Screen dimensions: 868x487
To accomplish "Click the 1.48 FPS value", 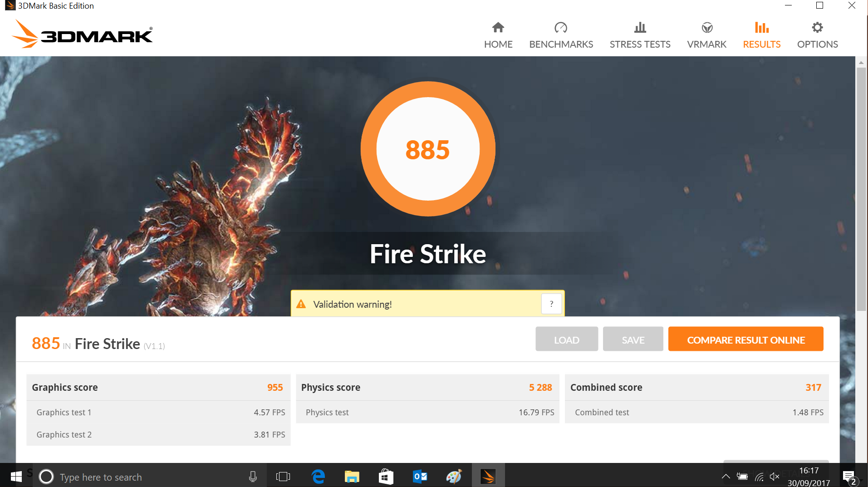I will (x=808, y=412).
